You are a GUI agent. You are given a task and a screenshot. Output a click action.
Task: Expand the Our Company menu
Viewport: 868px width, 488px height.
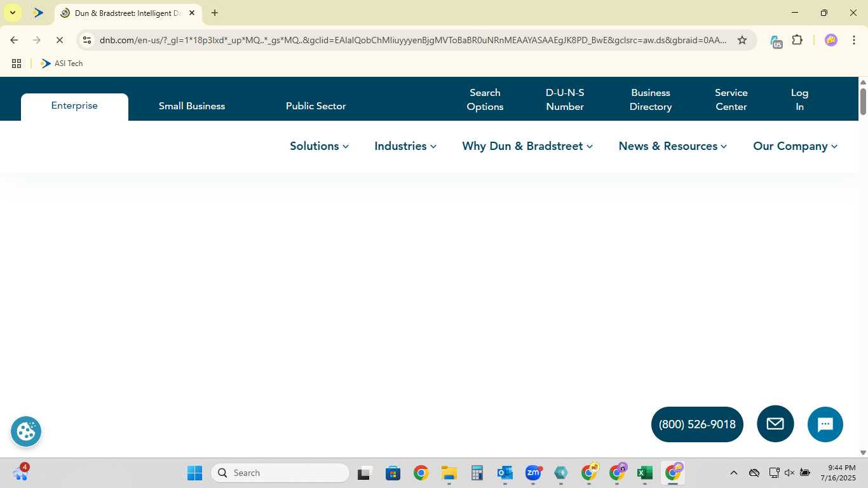pyautogui.click(x=796, y=146)
